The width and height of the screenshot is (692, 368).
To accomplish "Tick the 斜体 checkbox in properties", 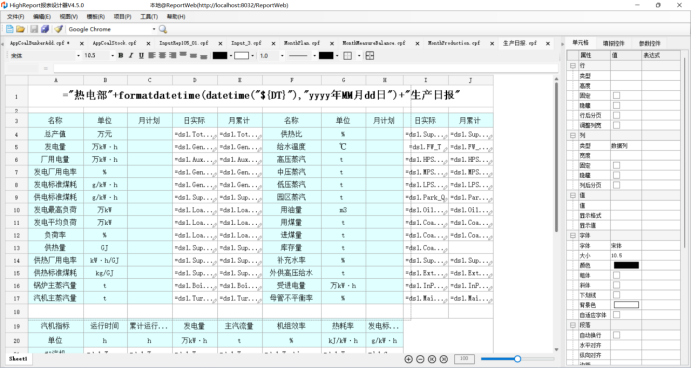I will pyautogui.click(x=617, y=285).
